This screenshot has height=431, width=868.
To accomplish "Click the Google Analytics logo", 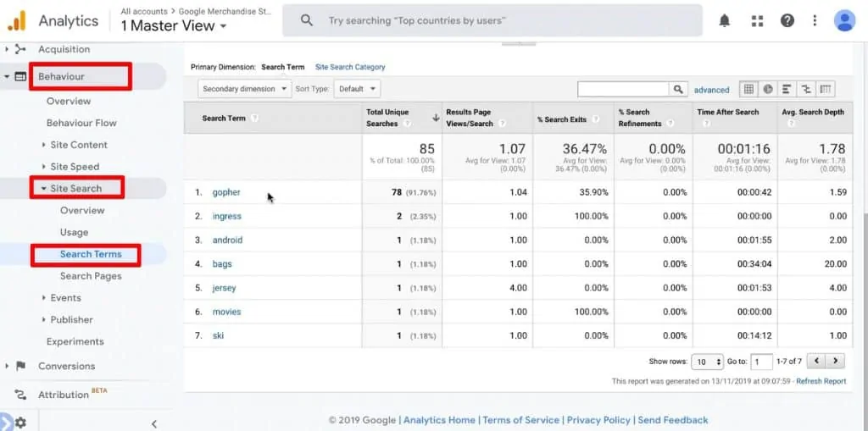I will pos(17,21).
